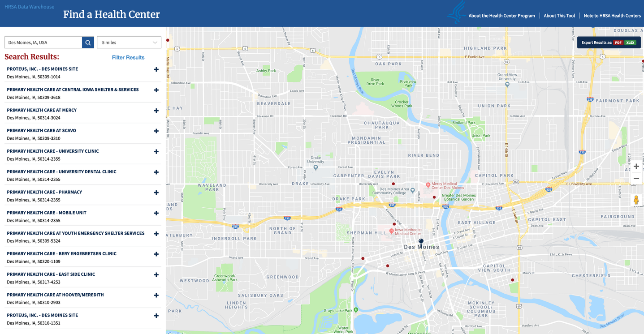The width and height of the screenshot is (644, 334).
Task: Open the 5 miles radius dropdown
Action: 129,43
